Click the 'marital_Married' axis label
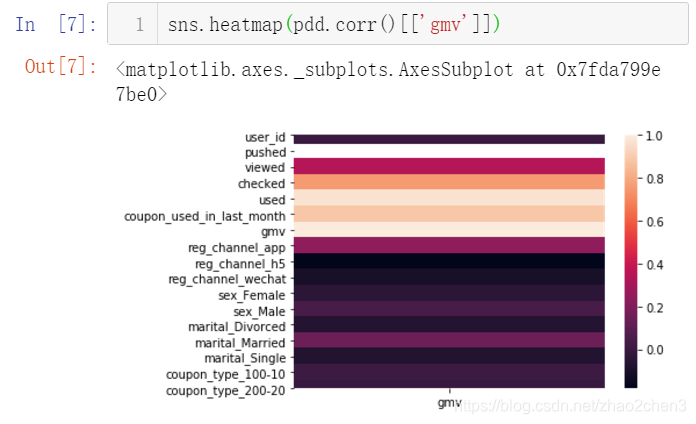 (x=240, y=343)
